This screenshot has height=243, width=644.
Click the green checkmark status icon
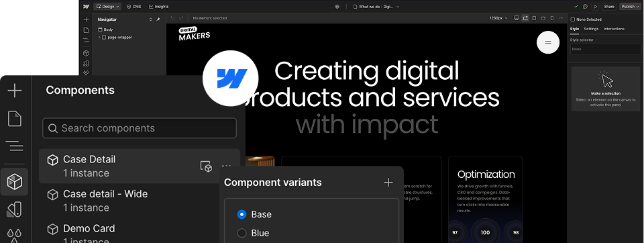click(x=576, y=7)
